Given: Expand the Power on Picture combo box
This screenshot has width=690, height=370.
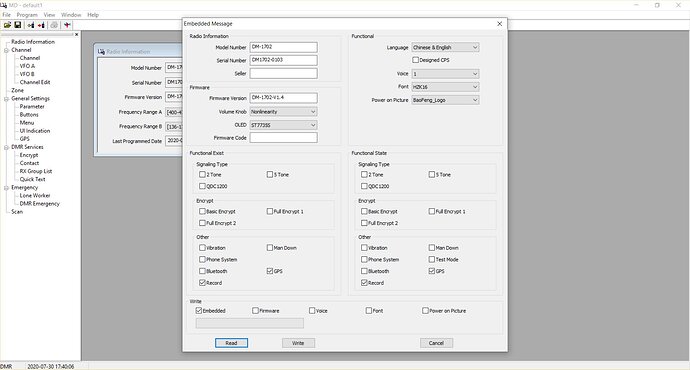Looking at the screenshot, I should click(445, 100).
